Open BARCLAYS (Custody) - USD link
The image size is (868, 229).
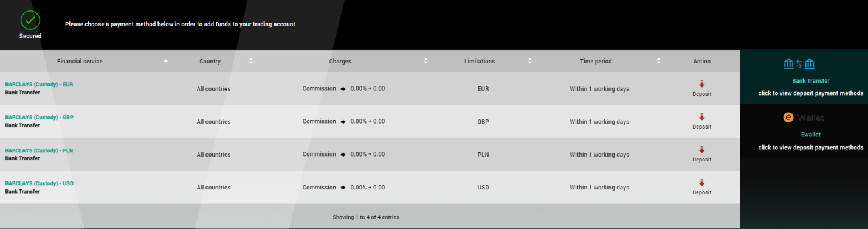pos(39,183)
